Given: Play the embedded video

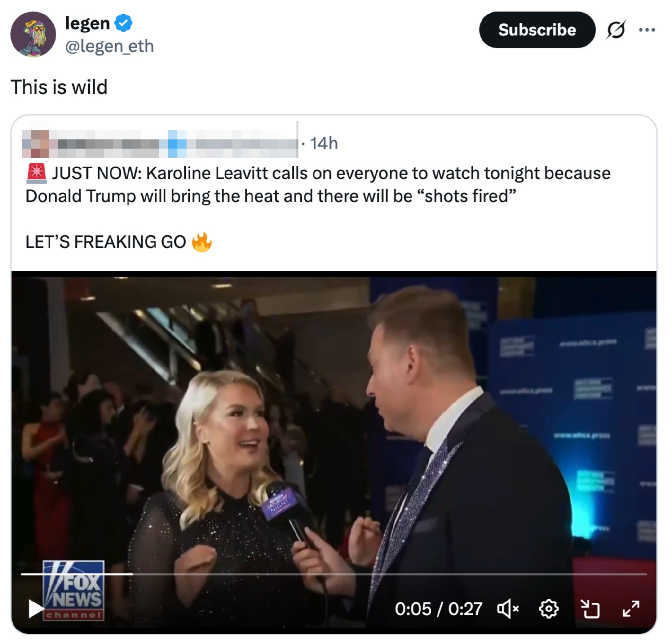Looking at the screenshot, I should (36, 608).
